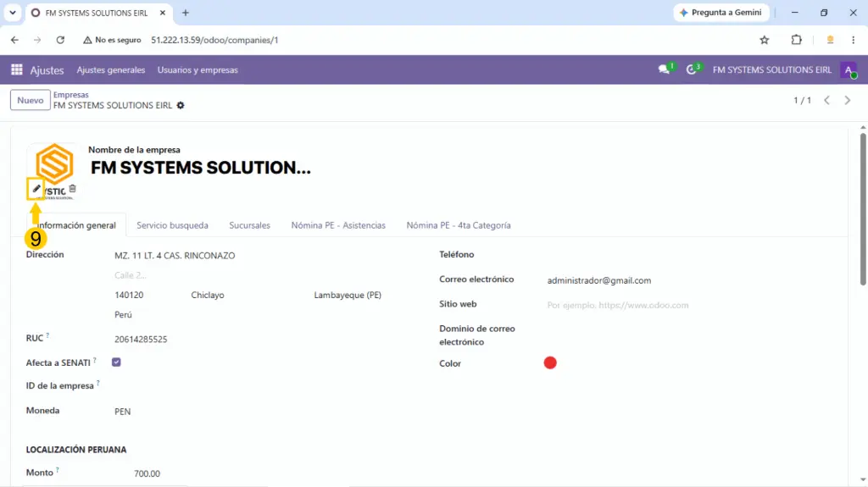Screen dimensions: 868x487
Task: Go to next record arrow
Action: pos(848,100)
